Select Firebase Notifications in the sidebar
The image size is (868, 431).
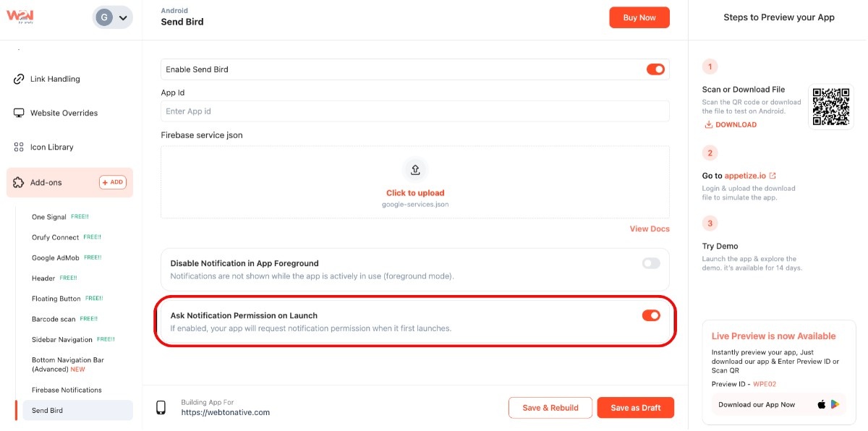pyautogui.click(x=67, y=390)
